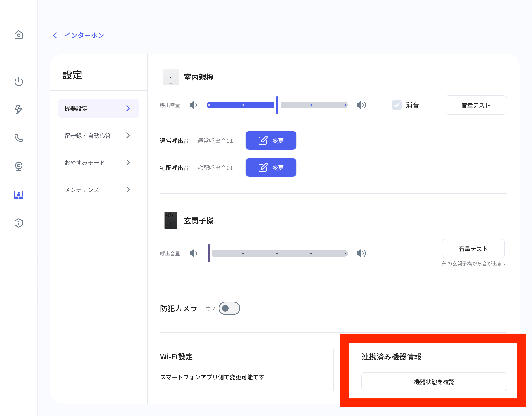Viewport: 532px width, 416px height.
Task: Click the オフ label beside 防犯カメラ
Action: 211,308
